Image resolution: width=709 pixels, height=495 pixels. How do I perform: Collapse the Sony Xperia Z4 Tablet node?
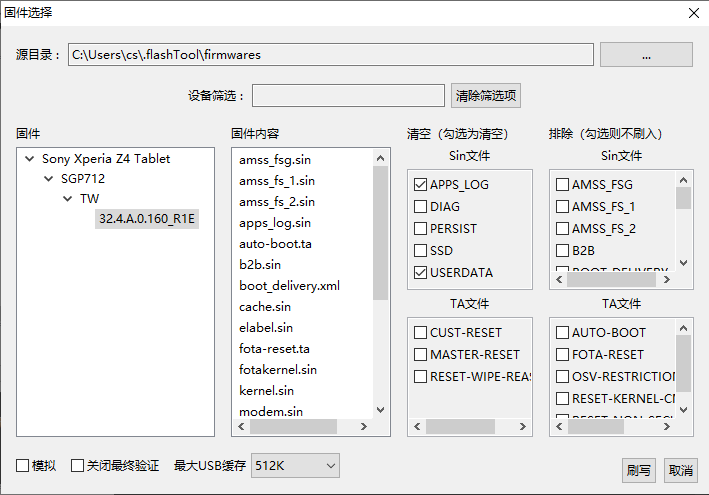click(31, 159)
